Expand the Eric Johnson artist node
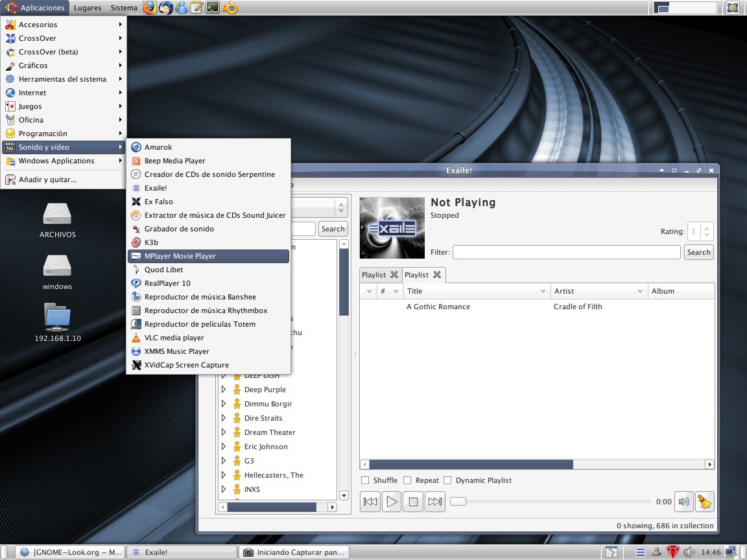747x560 pixels. pyautogui.click(x=224, y=446)
